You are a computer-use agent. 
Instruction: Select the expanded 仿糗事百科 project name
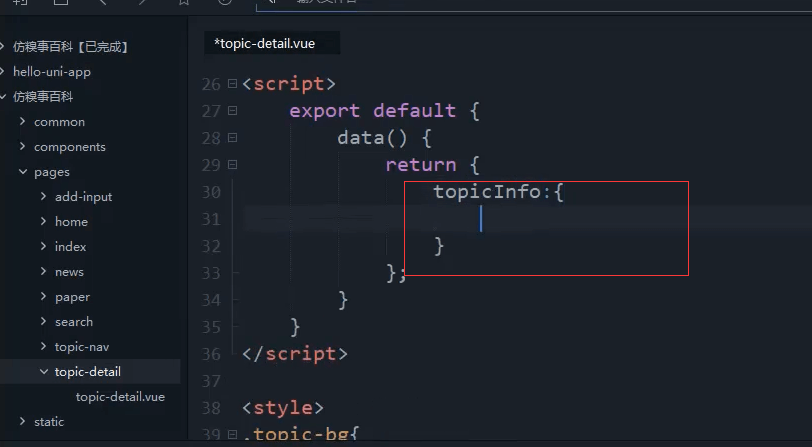coord(43,96)
